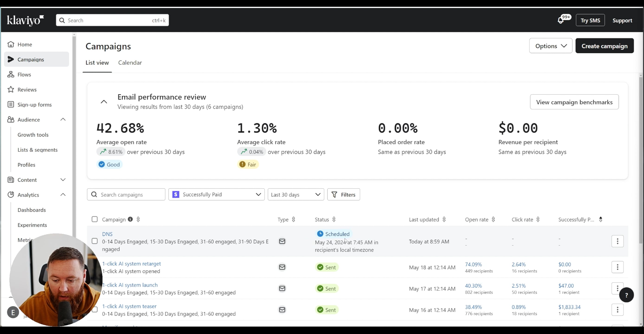Open Growth tools in sidebar

tap(33, 135)
